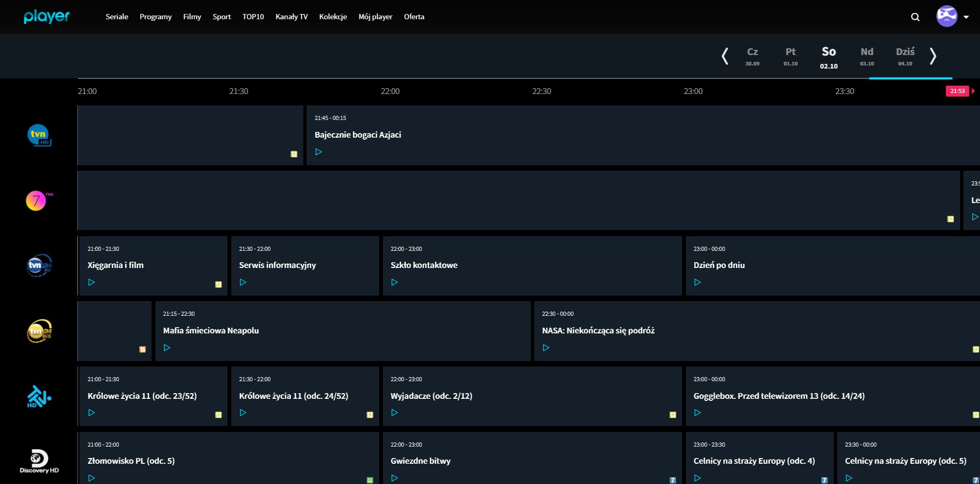Play Mafia śmieciowa Neapolu
The image size is (980, 484).
(x=167, y=347)
